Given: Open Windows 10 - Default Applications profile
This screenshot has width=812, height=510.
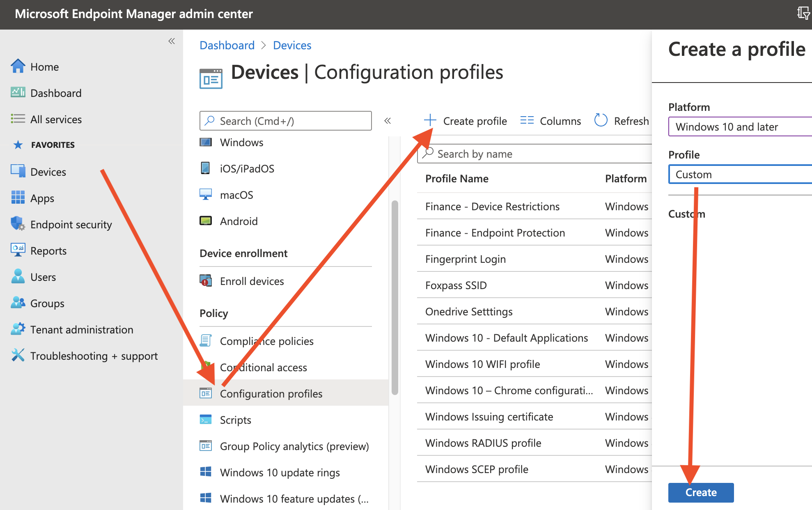Looking at the screenshot, I should pyautogui.click(x=507, y=338).
